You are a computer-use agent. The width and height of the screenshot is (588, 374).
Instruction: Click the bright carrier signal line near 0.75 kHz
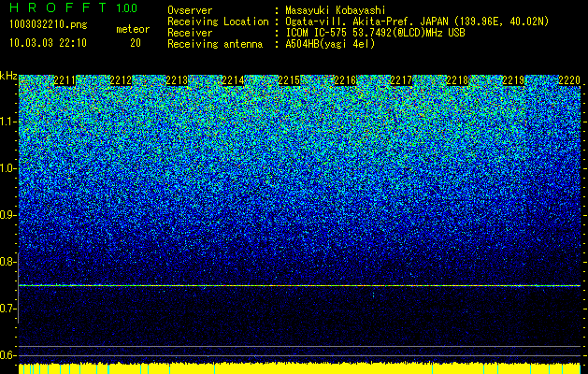[x=299, y=286]
